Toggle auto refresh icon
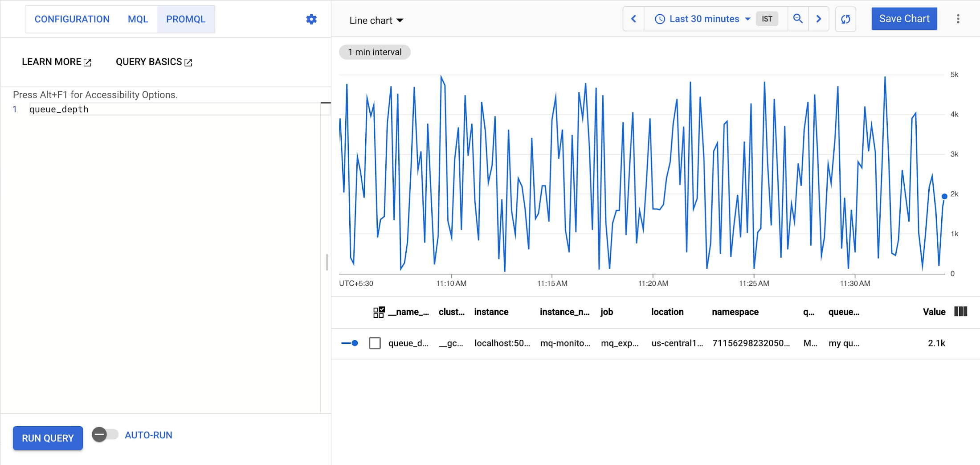Screen dimensions: 980x465 pyautogui.click(x=845, y=19)
